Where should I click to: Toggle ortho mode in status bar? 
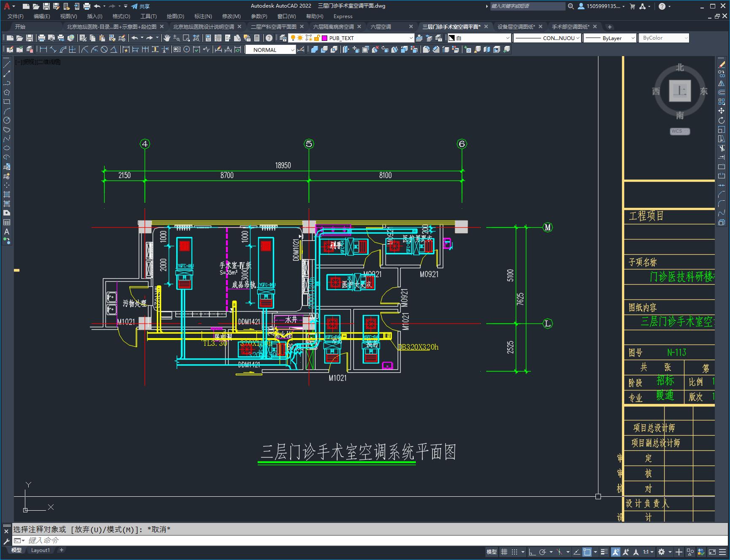pyautogui.click(x=532, y=552)
